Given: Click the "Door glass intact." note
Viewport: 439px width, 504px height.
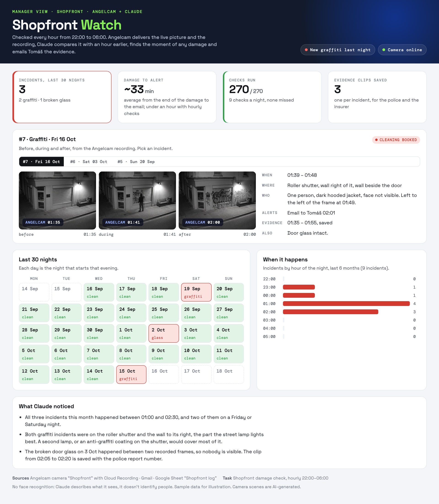Looking at the screenshot, I should (x=308, y=233).
